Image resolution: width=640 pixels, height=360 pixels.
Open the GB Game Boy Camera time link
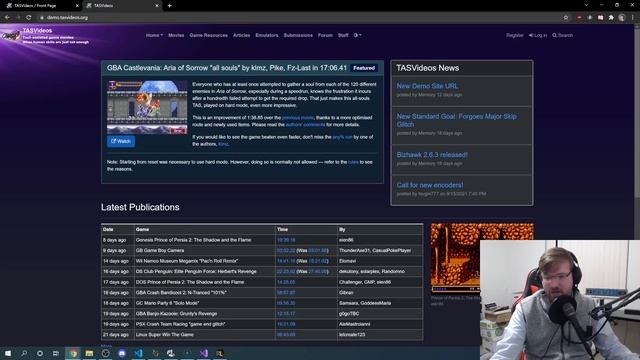pos(286,251)
